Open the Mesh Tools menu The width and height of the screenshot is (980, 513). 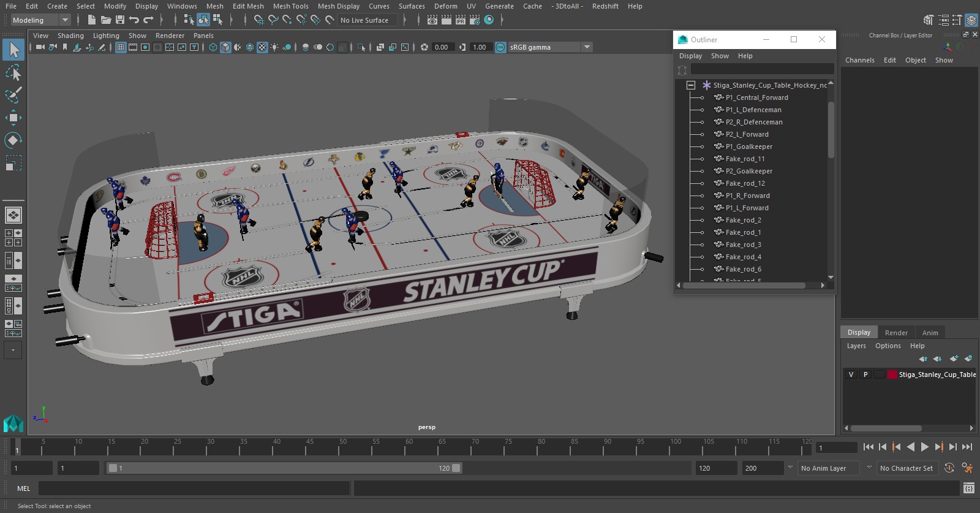coord(290,6)
